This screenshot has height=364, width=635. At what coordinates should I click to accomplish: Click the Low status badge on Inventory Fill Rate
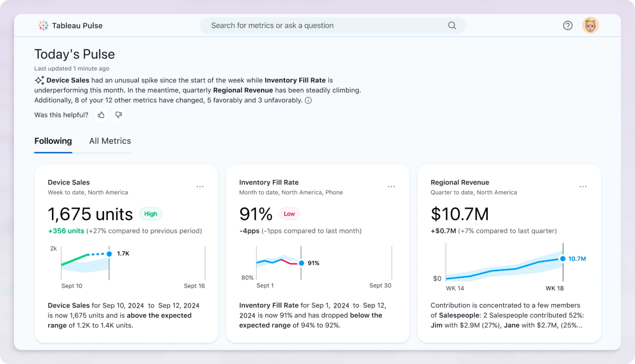pyautogui.click(x=289, y=213)
